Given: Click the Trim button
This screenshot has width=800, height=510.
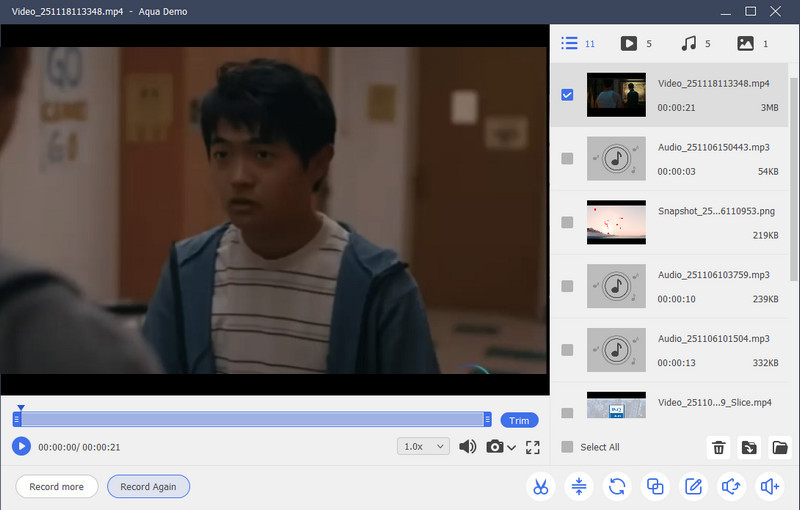Looking at the screenshot, I should pyautogui.click(x=519, y=420).
